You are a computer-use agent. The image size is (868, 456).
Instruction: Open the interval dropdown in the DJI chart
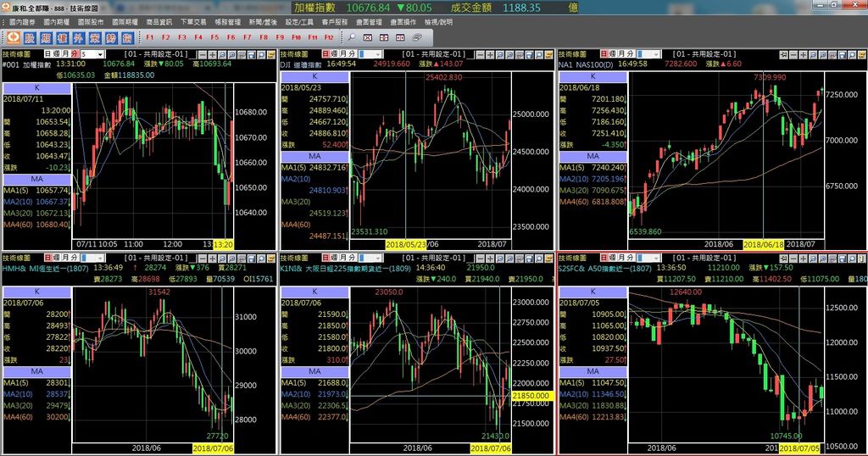[378, 54]
